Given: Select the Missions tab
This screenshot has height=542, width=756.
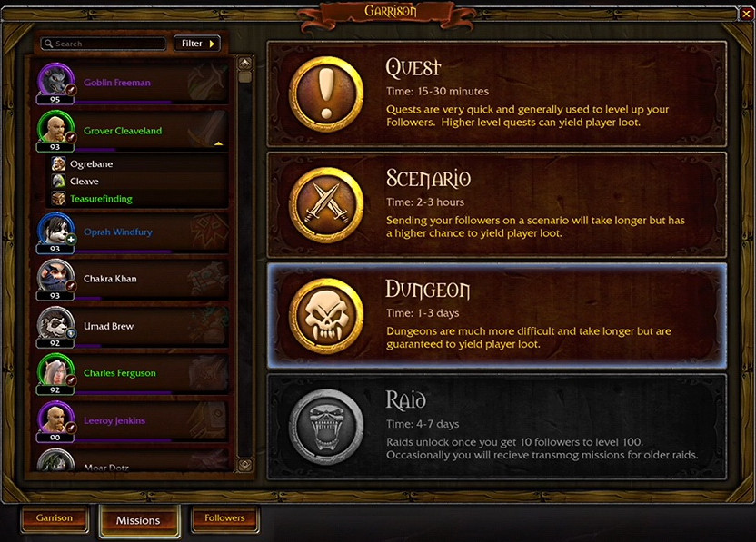Looking at the screenshot, I should pyautogui.click(x=139, y=520).
